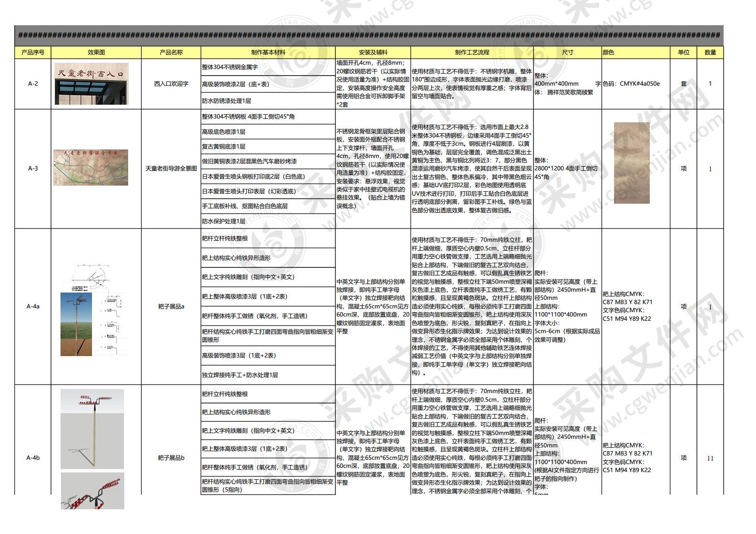
Task: Click A-2 unit cell 套
Action: pos(684,84)
